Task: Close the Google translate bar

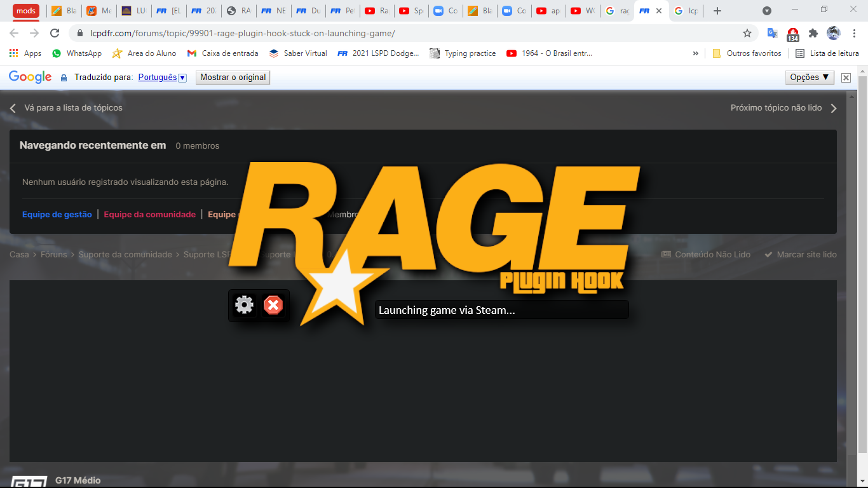Action: [846, 78]
